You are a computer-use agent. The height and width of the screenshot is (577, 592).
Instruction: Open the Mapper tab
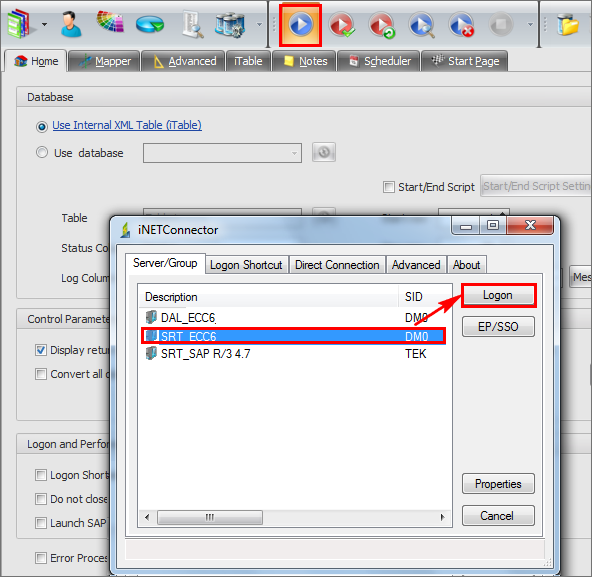pyautogui.click(x=105, y=61)
